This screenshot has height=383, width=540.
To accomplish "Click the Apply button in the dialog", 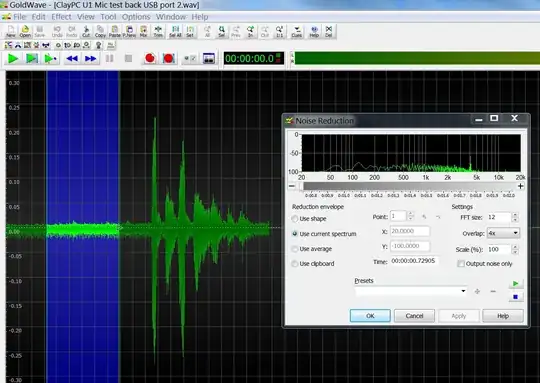I will (459, 316).
